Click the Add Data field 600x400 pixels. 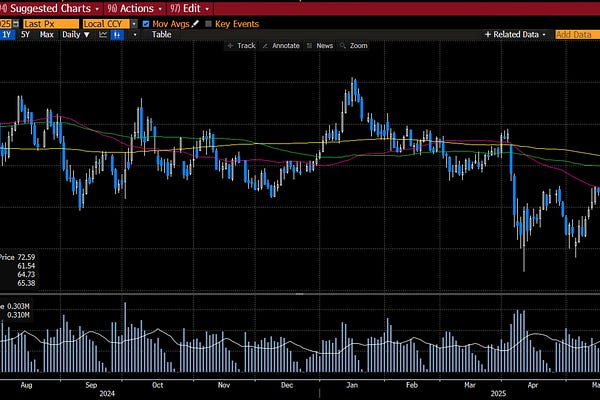tap(577, 34)
